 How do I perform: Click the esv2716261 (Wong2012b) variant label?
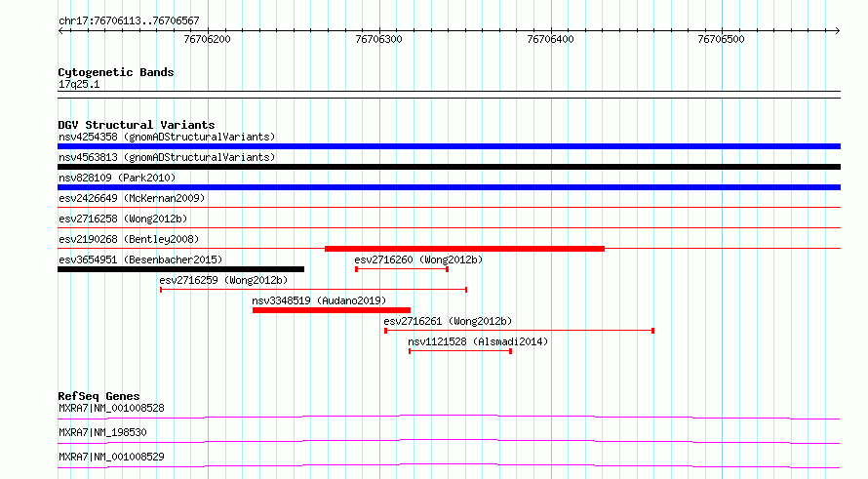pos(448,321)
